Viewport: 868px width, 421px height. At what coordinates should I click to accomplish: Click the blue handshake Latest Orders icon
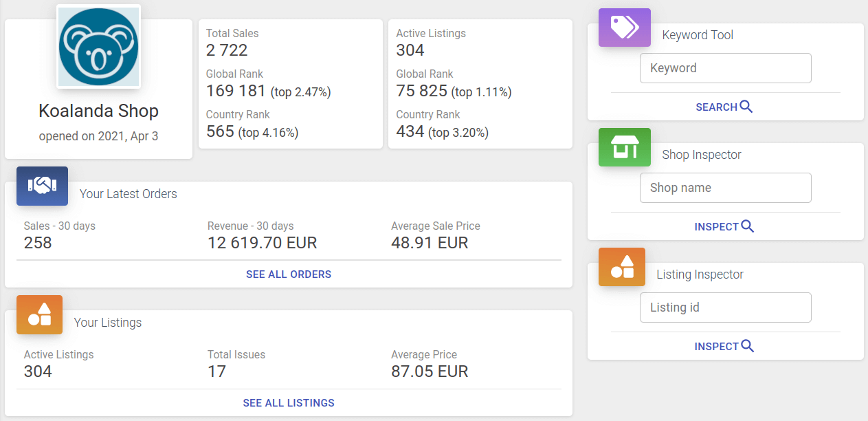tap(42, 186)
